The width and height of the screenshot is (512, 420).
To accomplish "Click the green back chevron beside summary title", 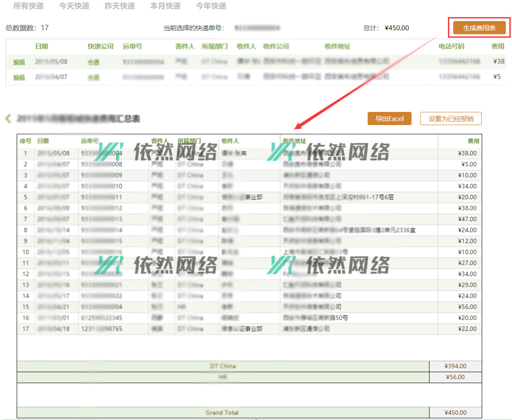I will pos(8,118).
